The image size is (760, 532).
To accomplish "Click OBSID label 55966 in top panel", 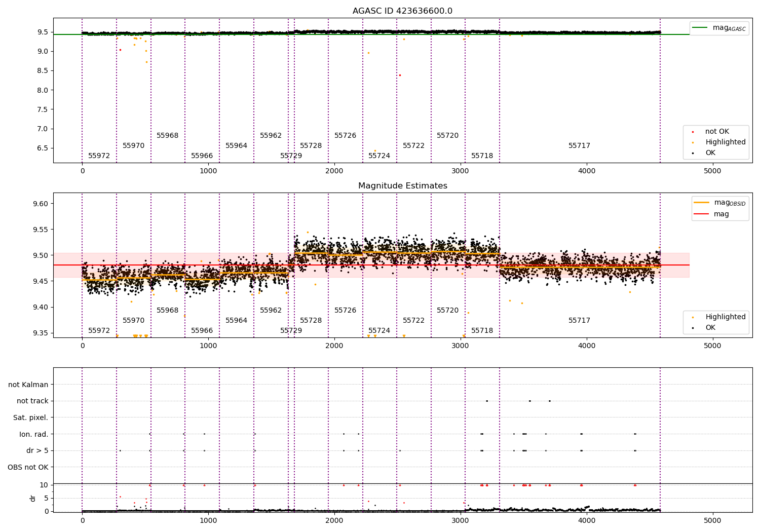I will coord(202,156).
